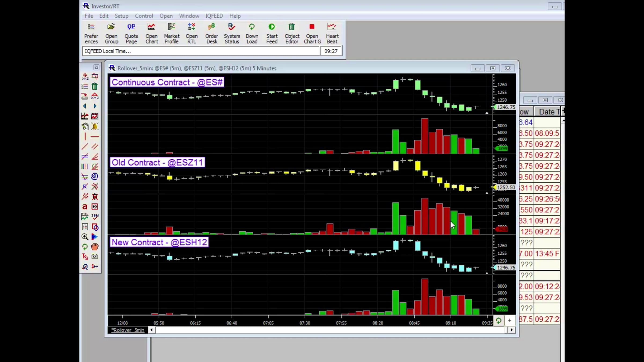Click the left blue arrow scroll tool
The height and width of the screenshot is (362, 644).
coord(85,106)
